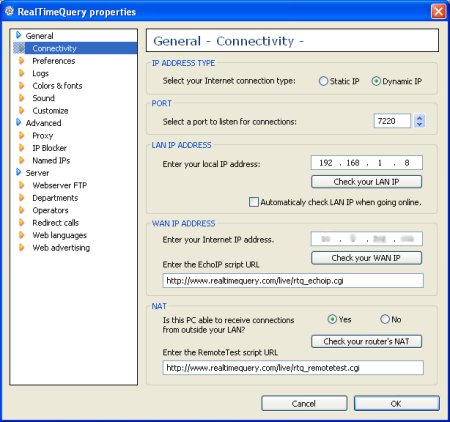
Task: Open the Web advertising page
Action: point(61,247)
